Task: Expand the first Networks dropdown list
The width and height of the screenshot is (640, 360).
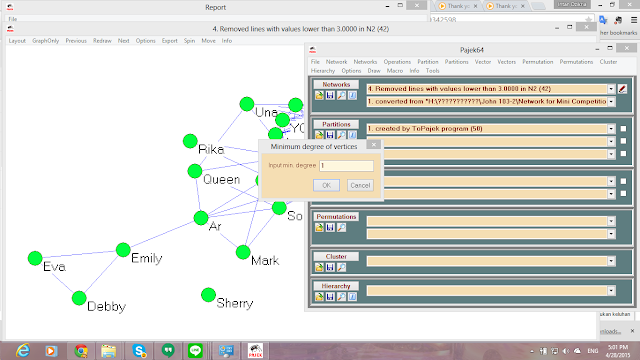Action: click(611, 89)
